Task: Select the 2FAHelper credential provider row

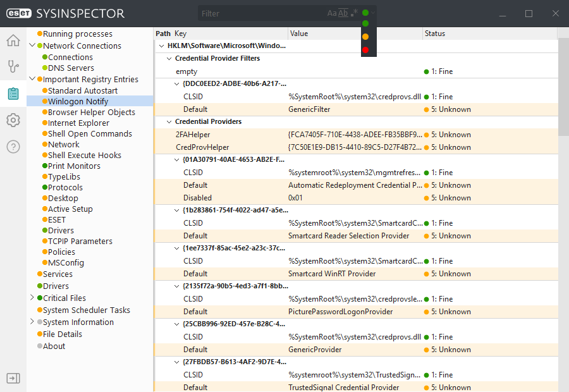Action: click(x=357, y=135)
